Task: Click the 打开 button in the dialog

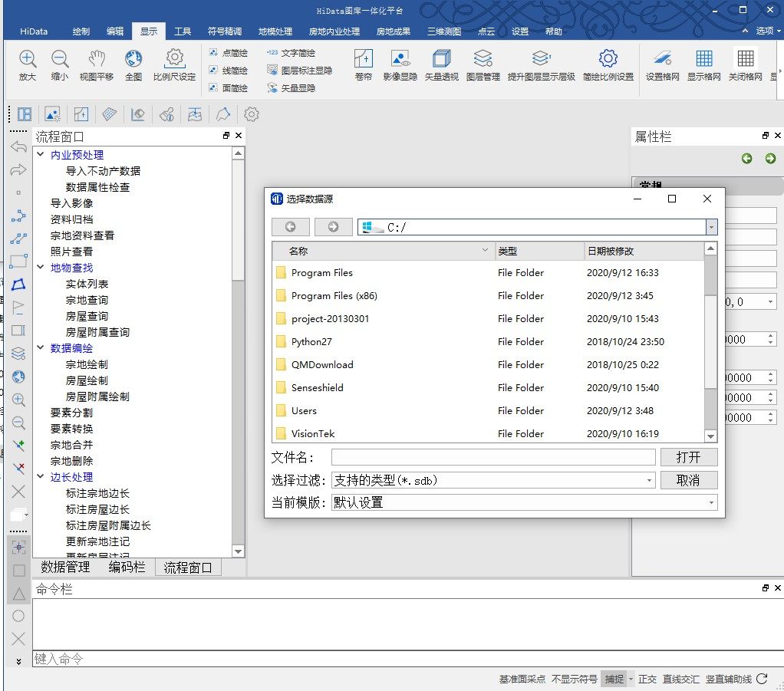Action: [x=688, y=458]
